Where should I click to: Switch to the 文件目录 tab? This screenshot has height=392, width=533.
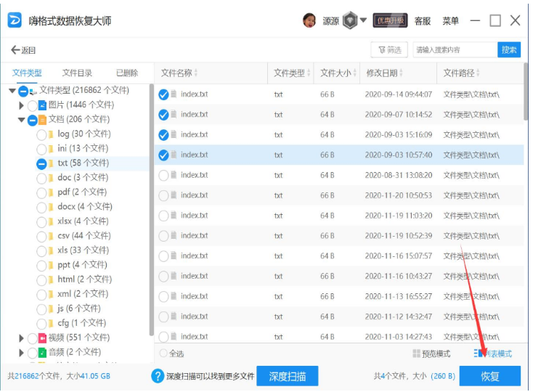click(x=77, y=73)
